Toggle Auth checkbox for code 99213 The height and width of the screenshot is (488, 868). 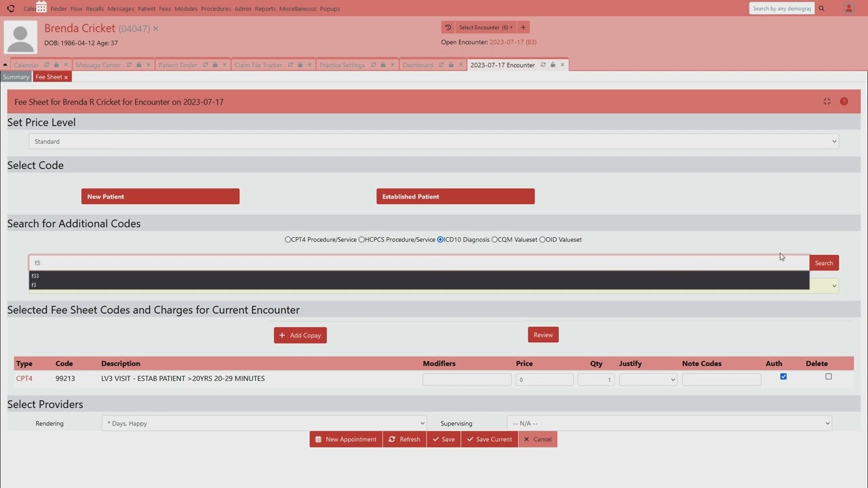pyautogui.click(x=783, y=377)
